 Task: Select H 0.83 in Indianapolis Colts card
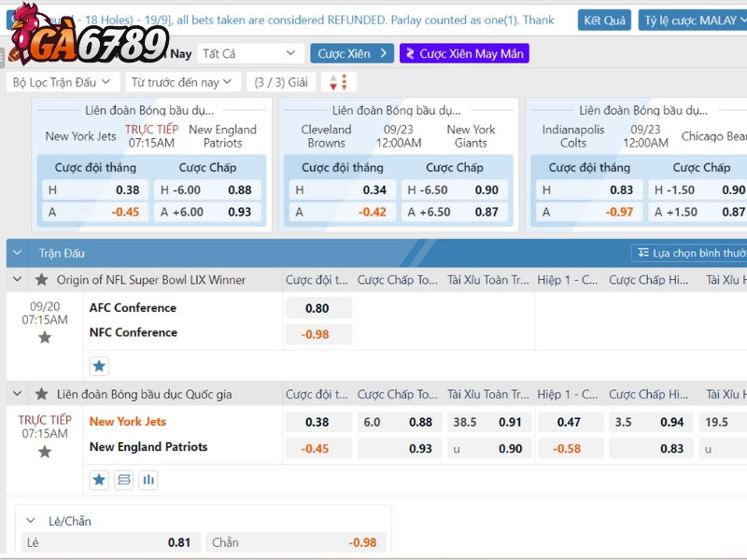pyautogui.click(x=589, y=190)
